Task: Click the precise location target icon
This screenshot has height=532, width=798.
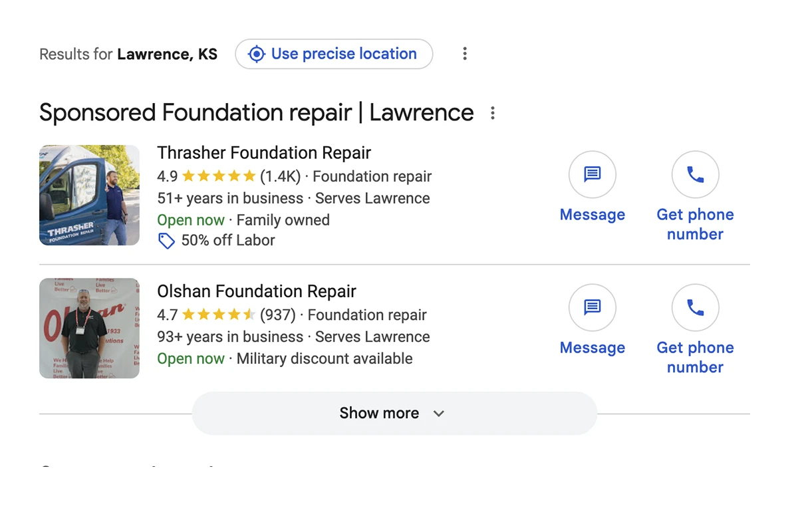Action: (x=257, y=54)
